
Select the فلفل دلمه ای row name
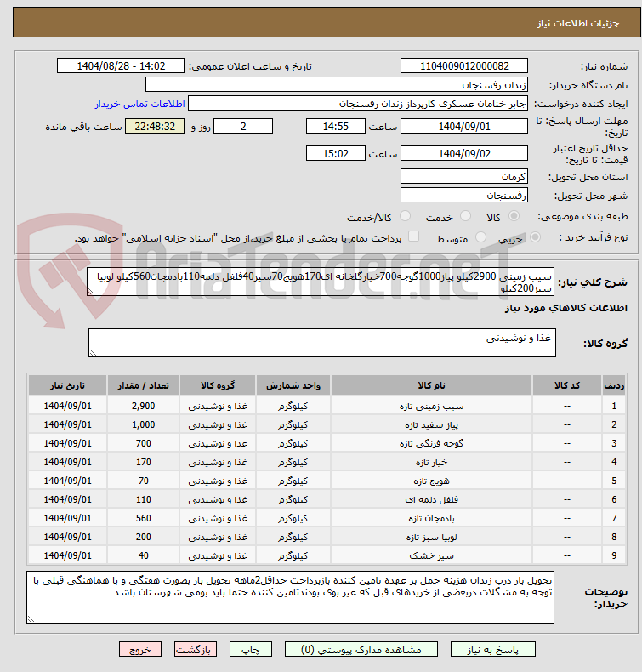431,499
